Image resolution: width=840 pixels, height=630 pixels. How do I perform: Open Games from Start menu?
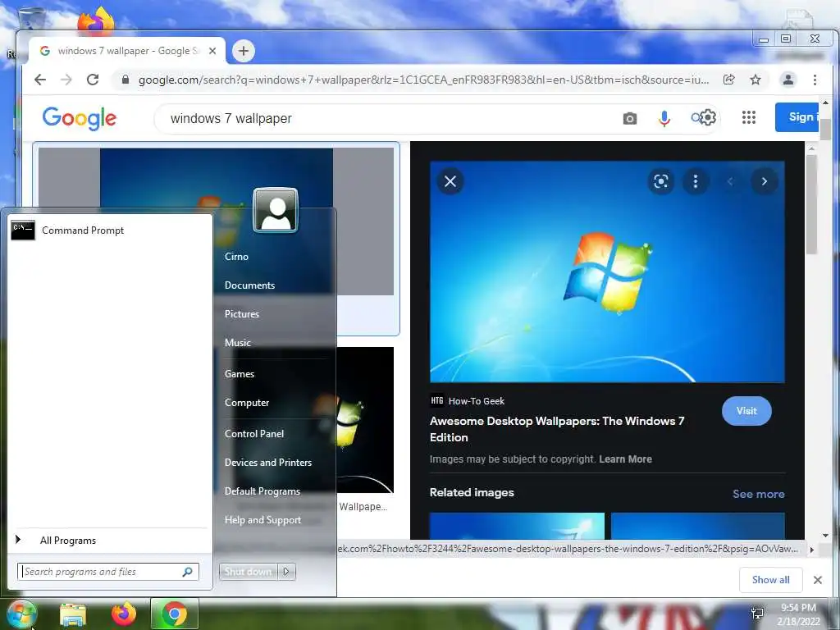click(240, 374)
